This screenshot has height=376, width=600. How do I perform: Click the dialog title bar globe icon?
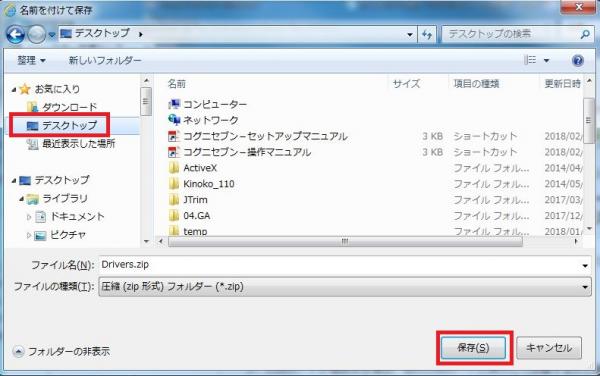9,10
